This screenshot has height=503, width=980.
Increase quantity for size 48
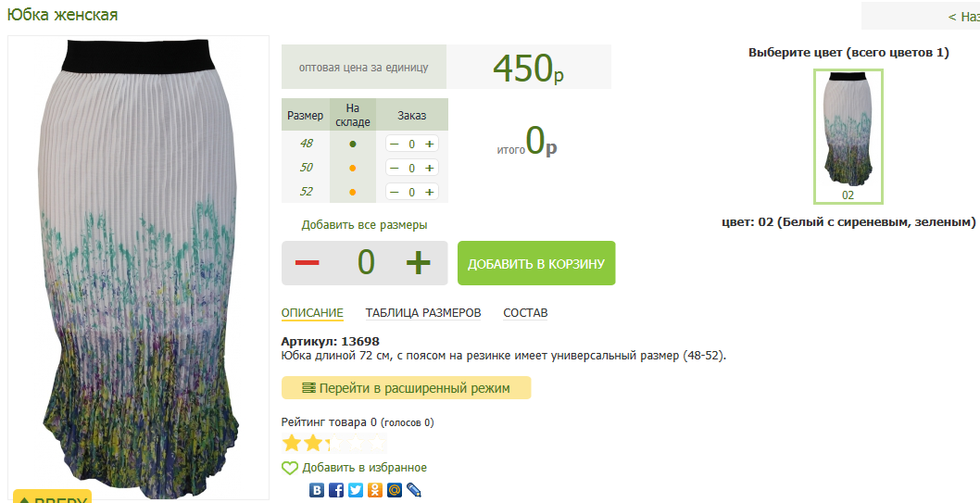click(429, 144)
